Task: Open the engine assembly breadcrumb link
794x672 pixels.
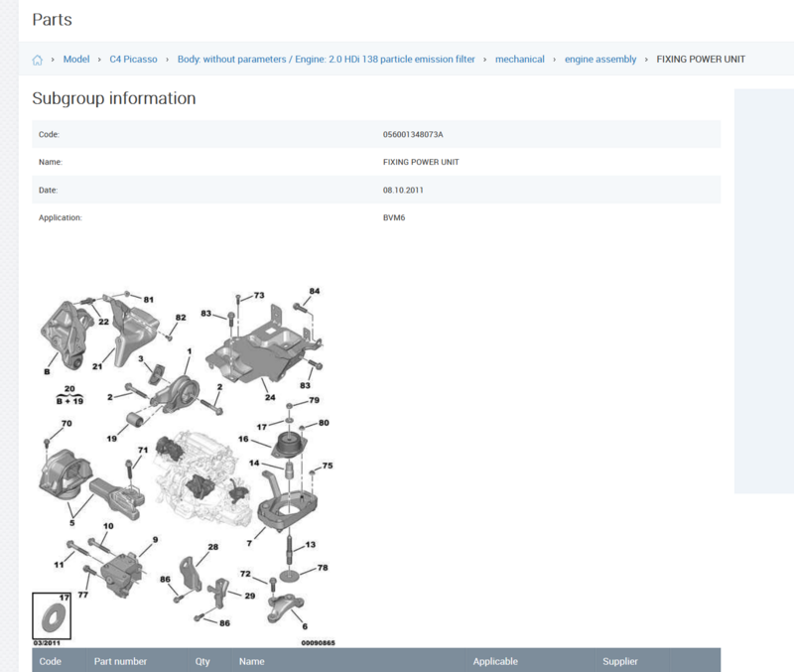Action: pyautogui.click(x=600, y=60)
